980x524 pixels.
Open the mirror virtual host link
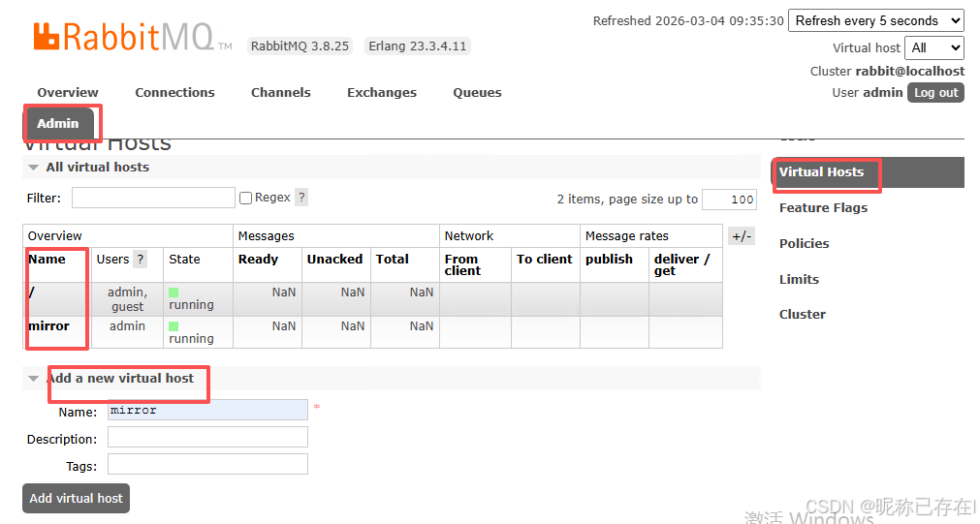coord(48,326)
